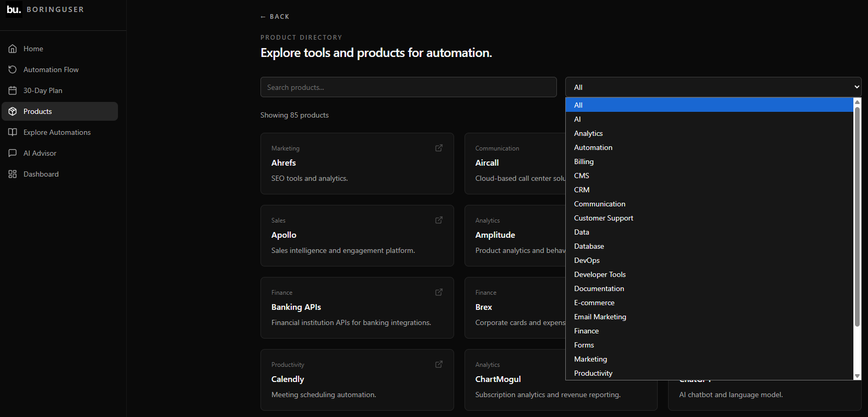Choose Email Marketing category option

709,317
